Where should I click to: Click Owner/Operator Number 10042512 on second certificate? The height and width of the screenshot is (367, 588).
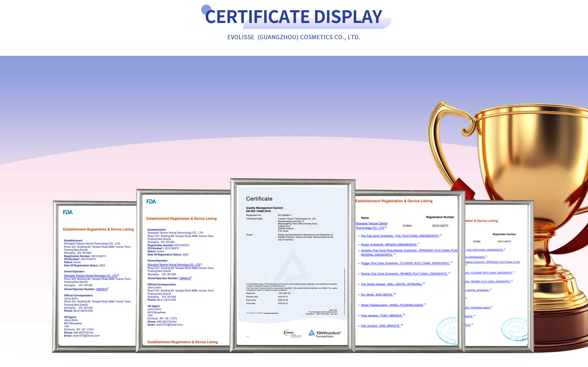(185, 278)
